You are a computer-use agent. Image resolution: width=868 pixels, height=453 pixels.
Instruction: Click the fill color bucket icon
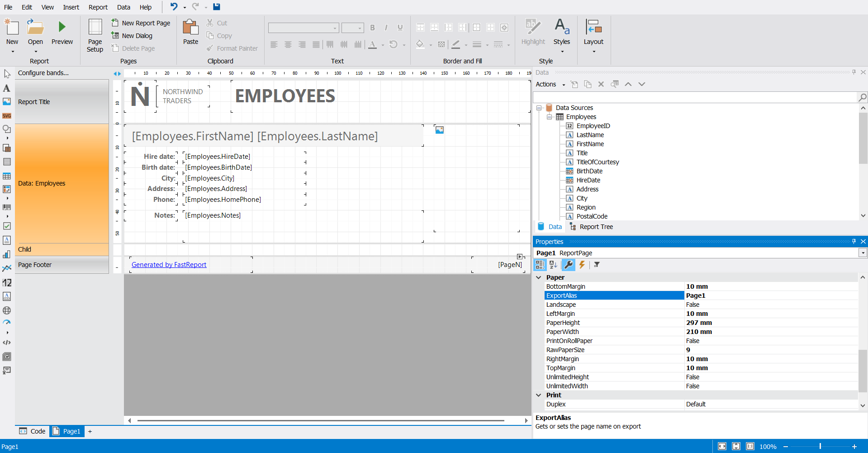tap(420, 44)
